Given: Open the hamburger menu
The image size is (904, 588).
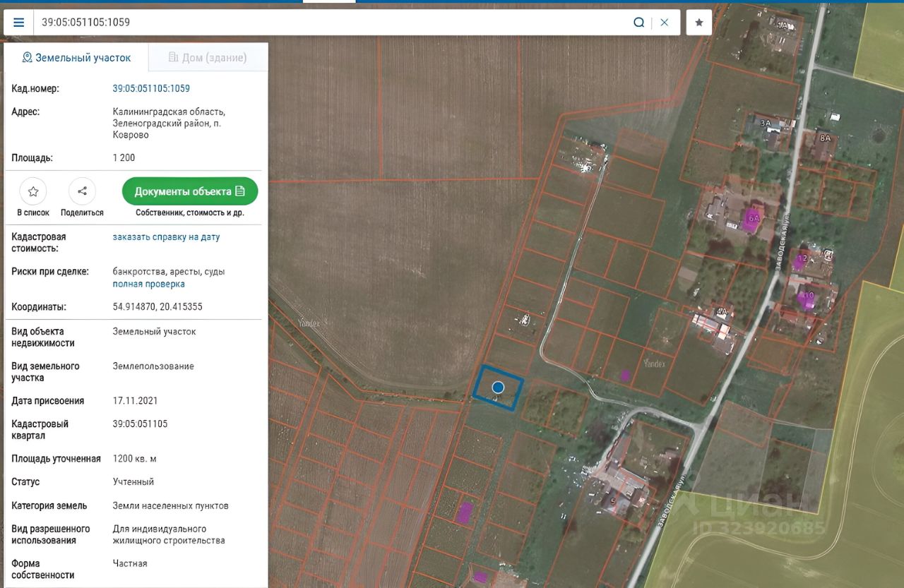Looking at the screenshot, I should pos(19,22).
